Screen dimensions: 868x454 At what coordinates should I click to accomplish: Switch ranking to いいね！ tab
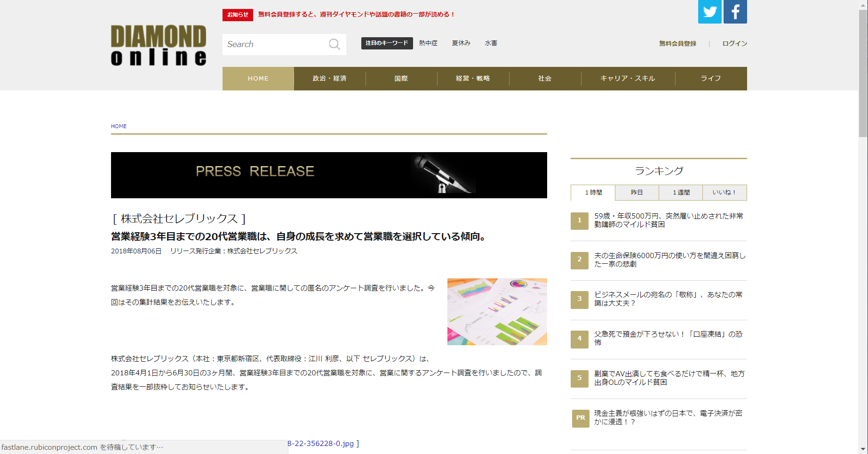725,193
